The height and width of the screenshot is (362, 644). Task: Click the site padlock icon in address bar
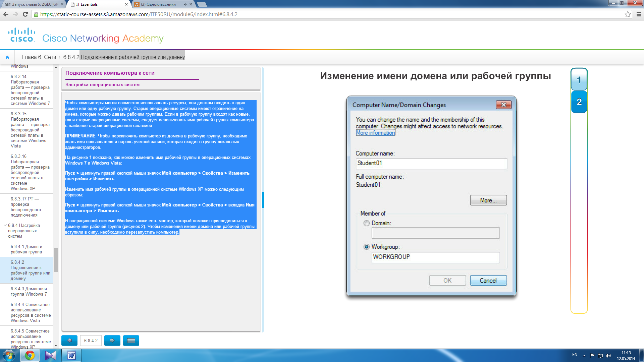click(36, 14)
